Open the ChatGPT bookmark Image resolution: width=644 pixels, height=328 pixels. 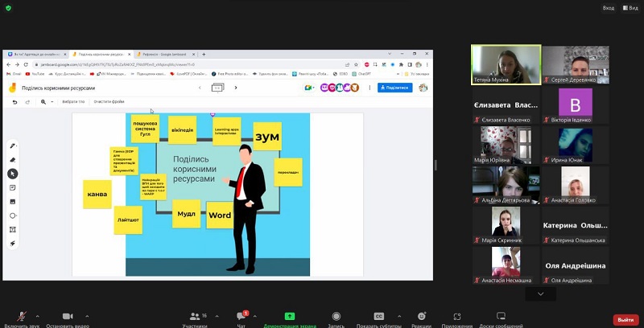pyautogui.click(x=361, y=74)
